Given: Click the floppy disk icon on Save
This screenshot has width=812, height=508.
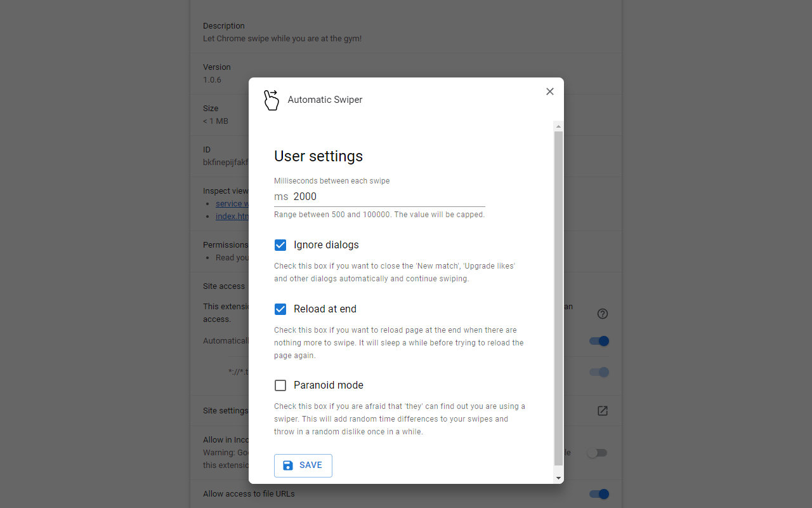Looking at the screenshot, I should pyautogui.click(x=288, y=465).
